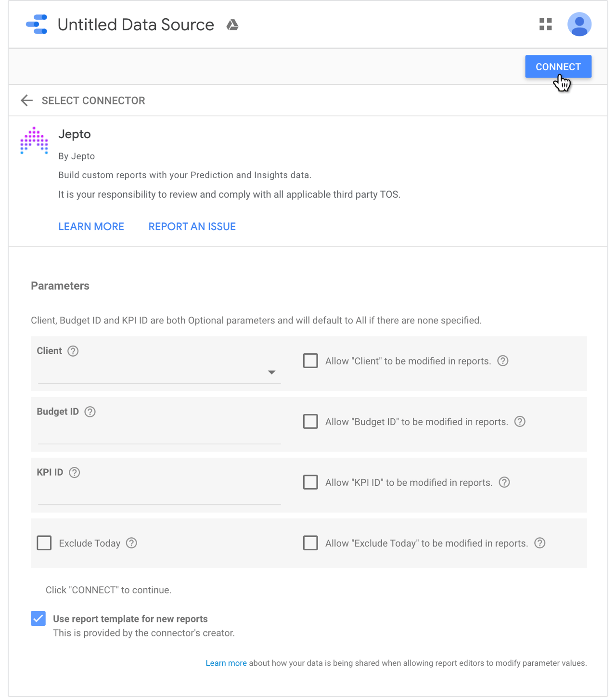Show help for the Budget ID parameter
The image size is (616, 697).
pos(90,412)
